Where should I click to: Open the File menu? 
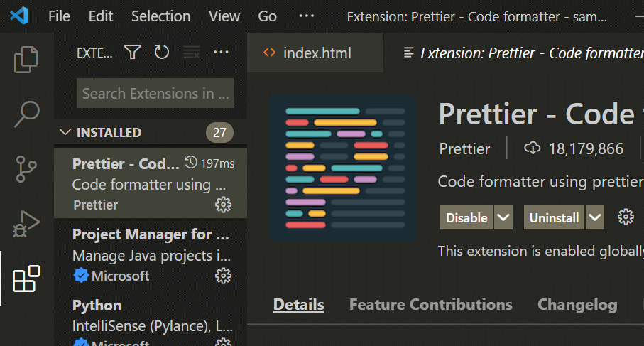tap(59, 16)
